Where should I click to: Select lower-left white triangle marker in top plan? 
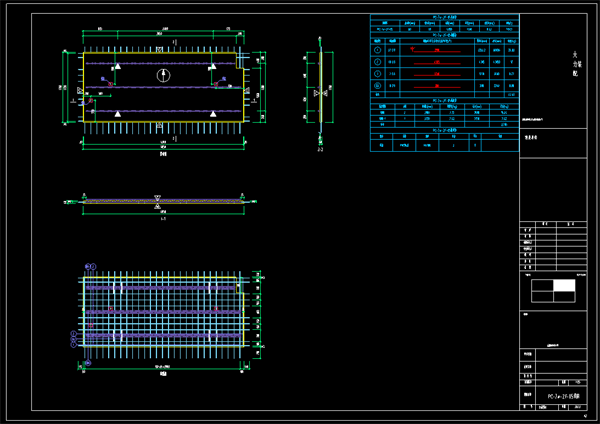point(118,114)
